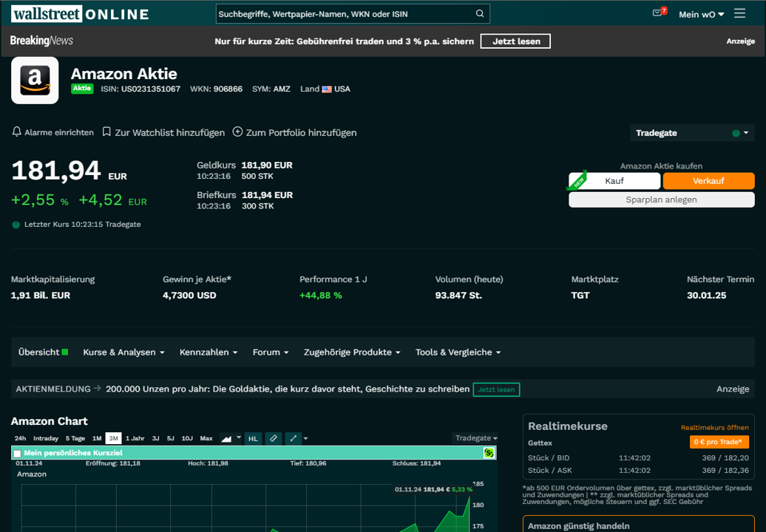Toggle the HL high-low chart button
The image size is (766, 532).
click(x=253, y=438)
